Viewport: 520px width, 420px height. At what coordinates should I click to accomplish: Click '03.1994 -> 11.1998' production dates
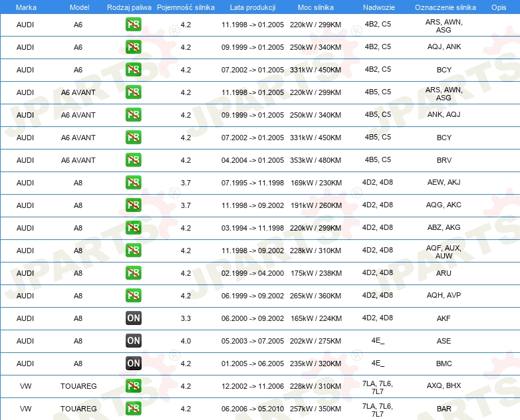pos(253,228)
